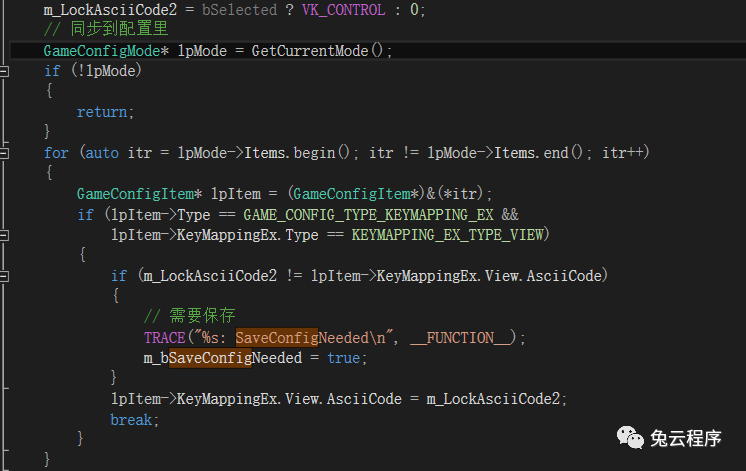Click the true keyword
This screenshot has height=471, width=746.
(x=344, y=358)
